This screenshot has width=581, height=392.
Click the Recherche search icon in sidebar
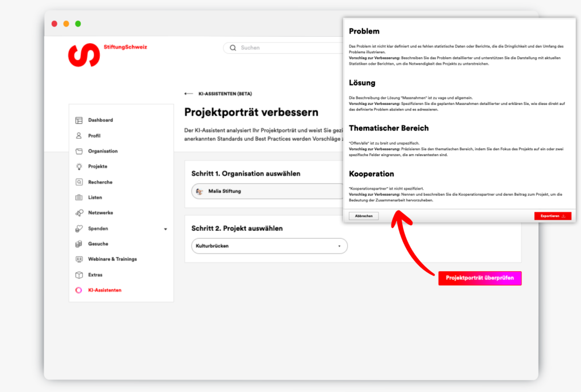pos(79,182)
